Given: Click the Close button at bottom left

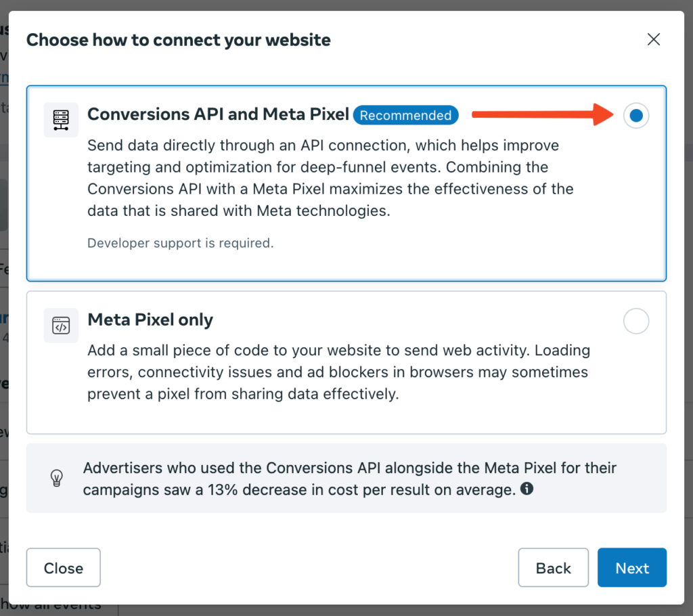Looking at the screenshot, I should point(63,567).
